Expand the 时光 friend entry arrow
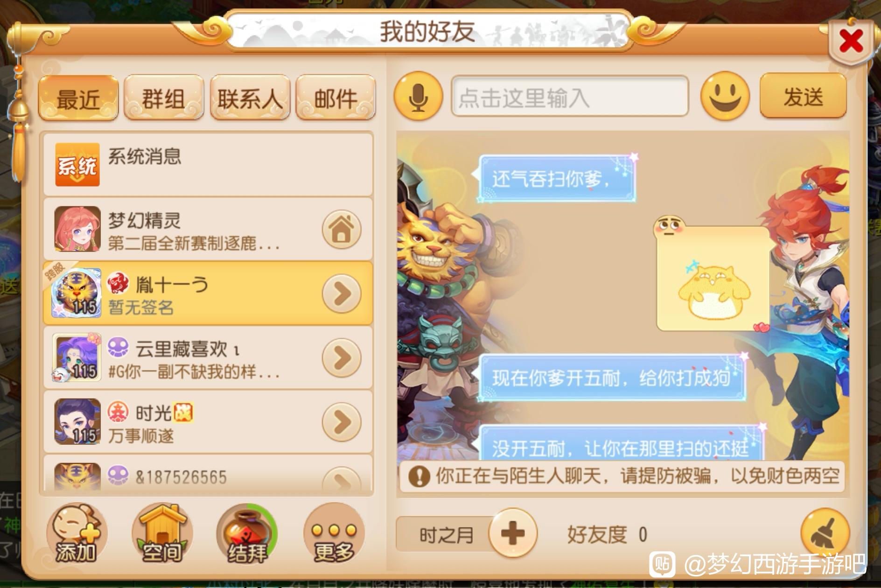 coord(342,422)
